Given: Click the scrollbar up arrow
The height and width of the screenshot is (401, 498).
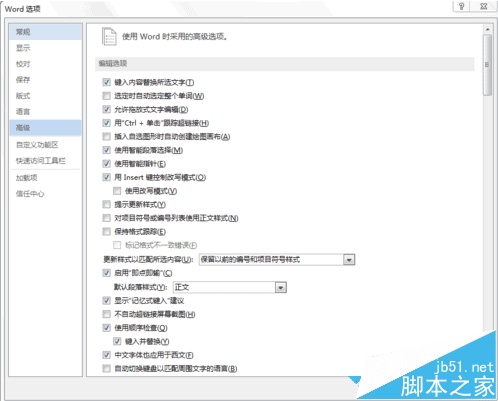Looking at the screenshot, I should tap(488, 29).
